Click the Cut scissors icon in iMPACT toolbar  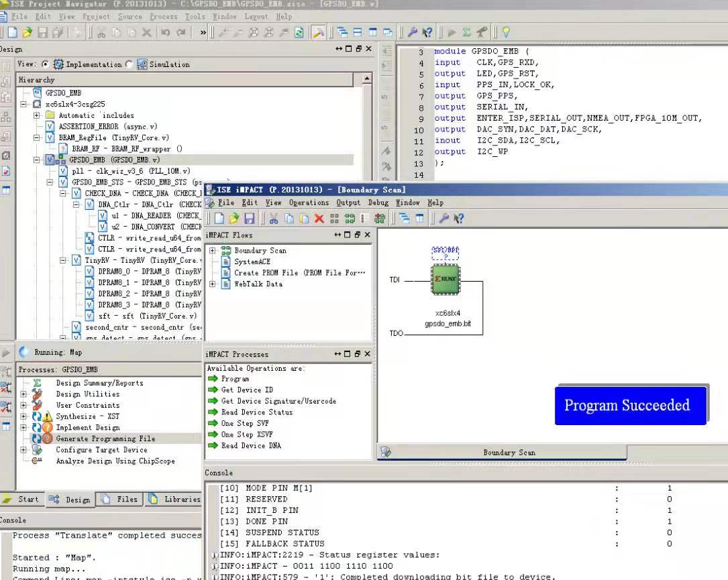(x=274, y=219)
